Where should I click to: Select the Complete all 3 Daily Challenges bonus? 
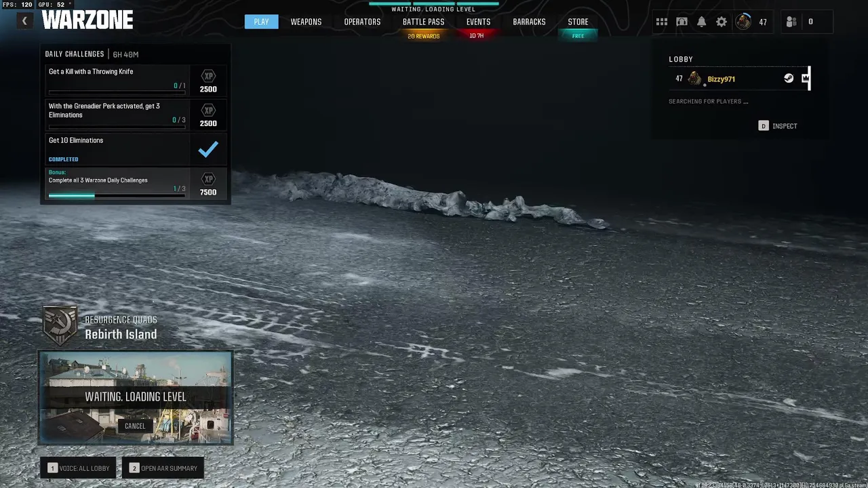pyautogui.click(x=136, y=184)
